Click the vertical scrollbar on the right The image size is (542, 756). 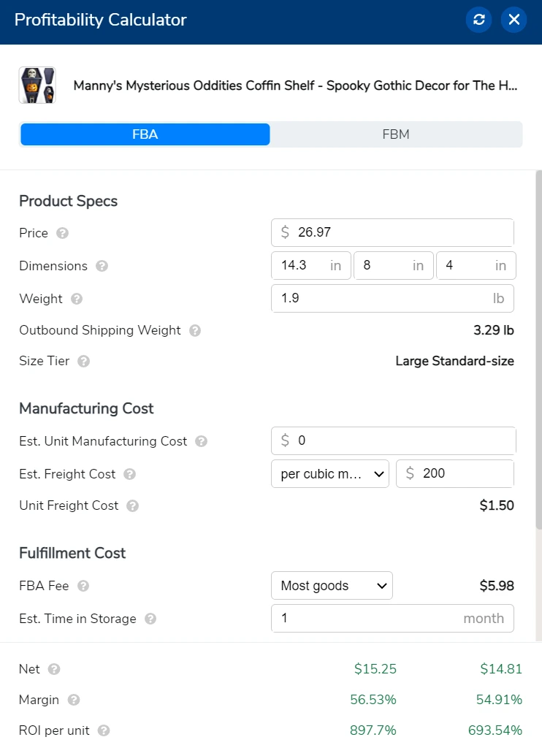(x=539, y=351)
